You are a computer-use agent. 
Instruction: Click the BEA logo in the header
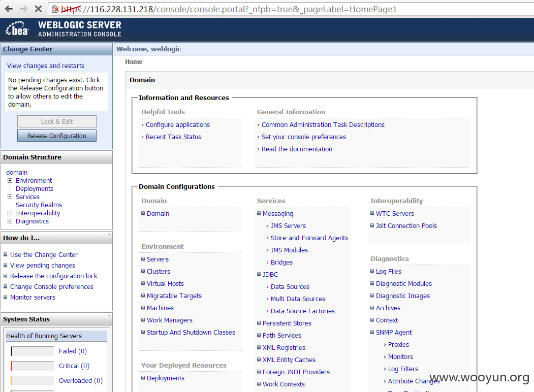(17, 28)
